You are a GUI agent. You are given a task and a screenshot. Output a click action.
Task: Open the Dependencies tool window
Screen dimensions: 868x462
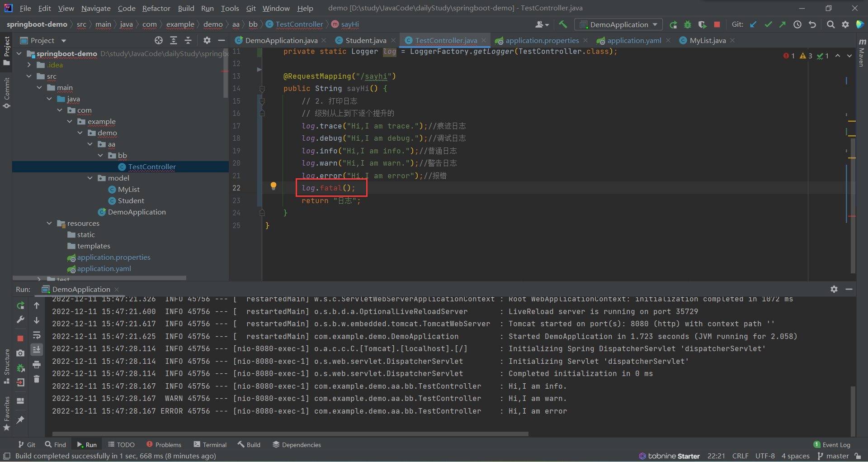pos(297,445)
